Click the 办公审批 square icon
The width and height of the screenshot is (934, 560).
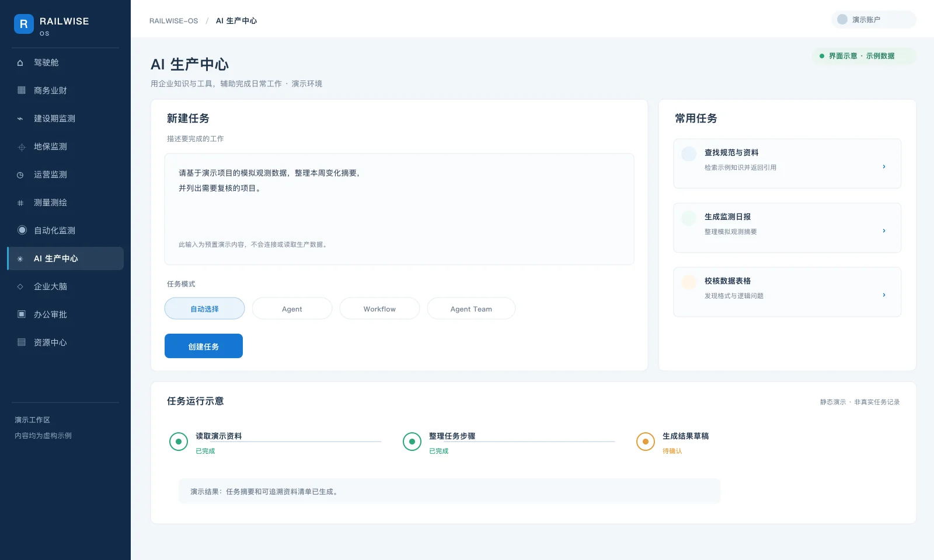pyautogui.click(x=22, y=314)
